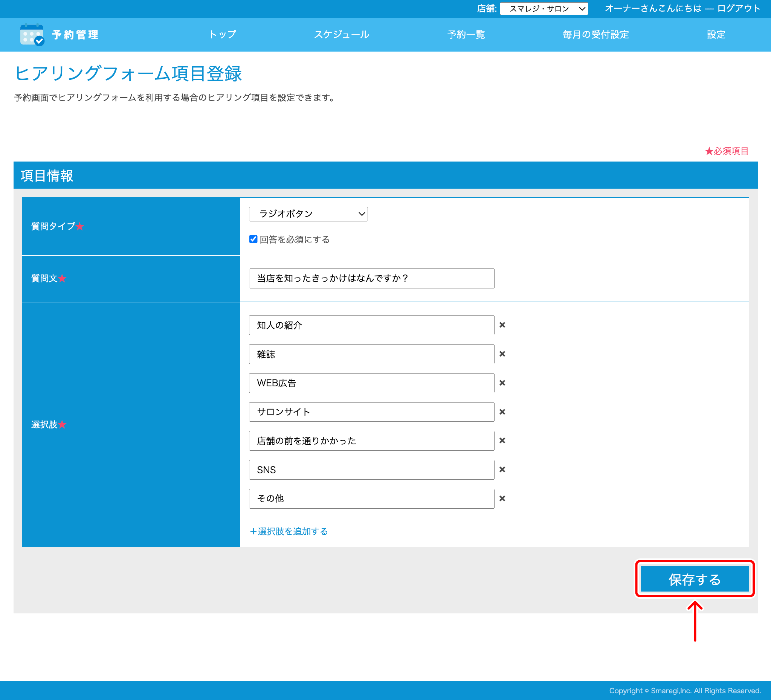The width and height of the screenshot is (771, 700).
Task: Open the スケジュール menu
Action: 341,35
